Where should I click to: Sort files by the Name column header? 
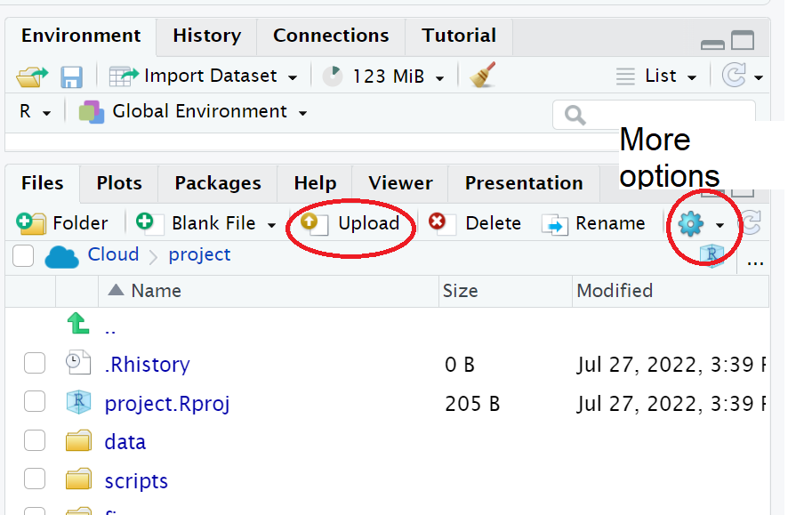[156, 290]
